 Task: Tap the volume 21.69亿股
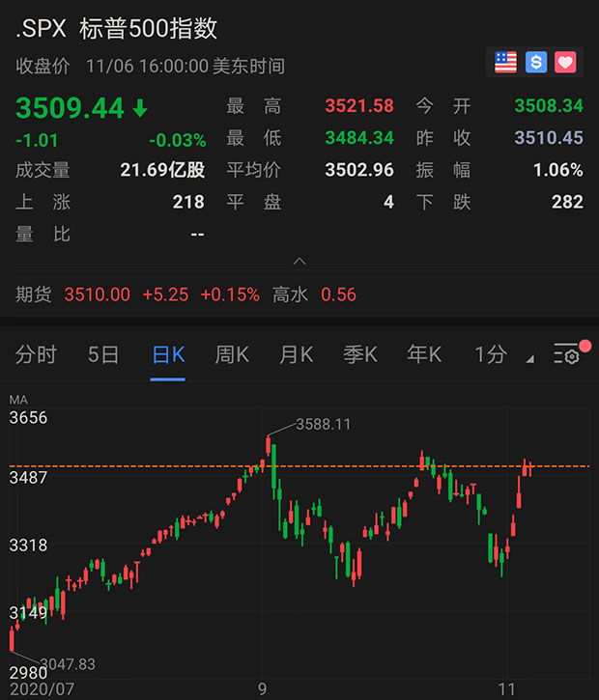(x=162, y=170)
